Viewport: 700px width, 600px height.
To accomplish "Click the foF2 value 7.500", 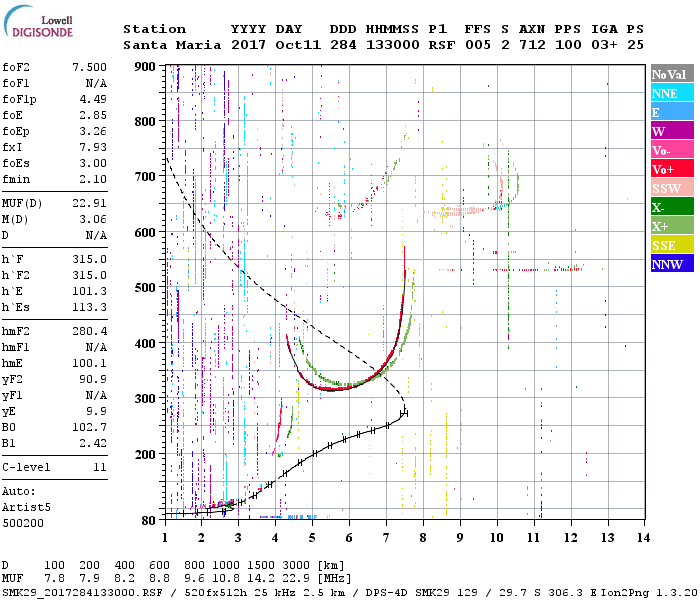I will tap(90, 67).
